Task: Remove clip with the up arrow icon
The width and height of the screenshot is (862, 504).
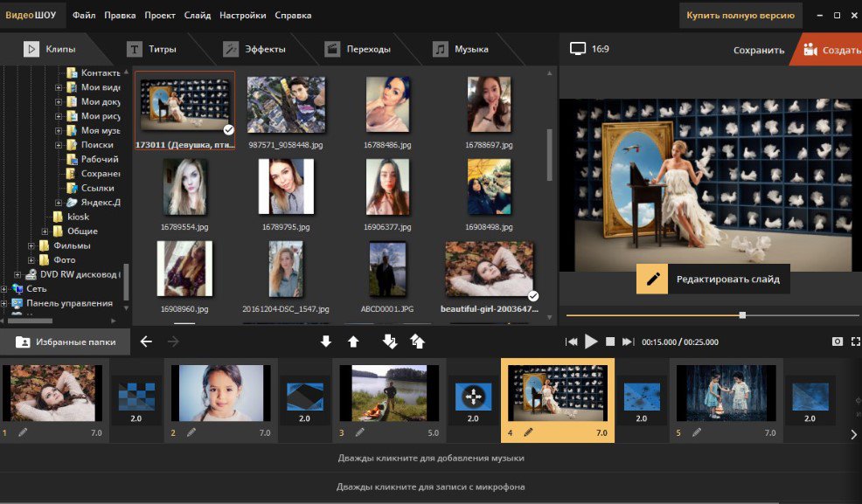Action: coord(353,342)
